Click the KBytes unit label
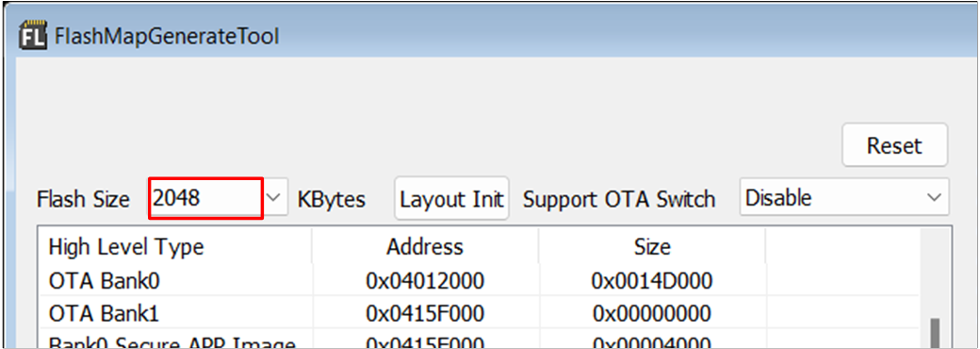Viewport: 980px width, 349px height. 332,200
